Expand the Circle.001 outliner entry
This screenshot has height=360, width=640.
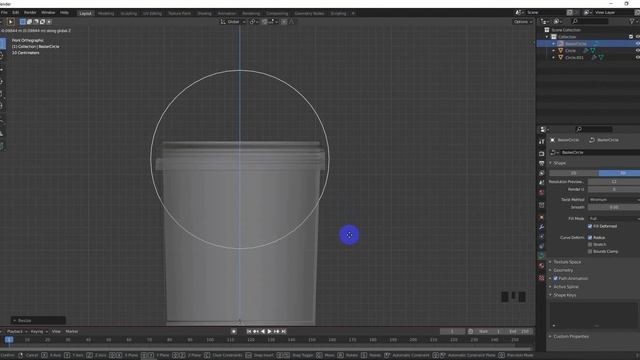[x=554, y=58]
